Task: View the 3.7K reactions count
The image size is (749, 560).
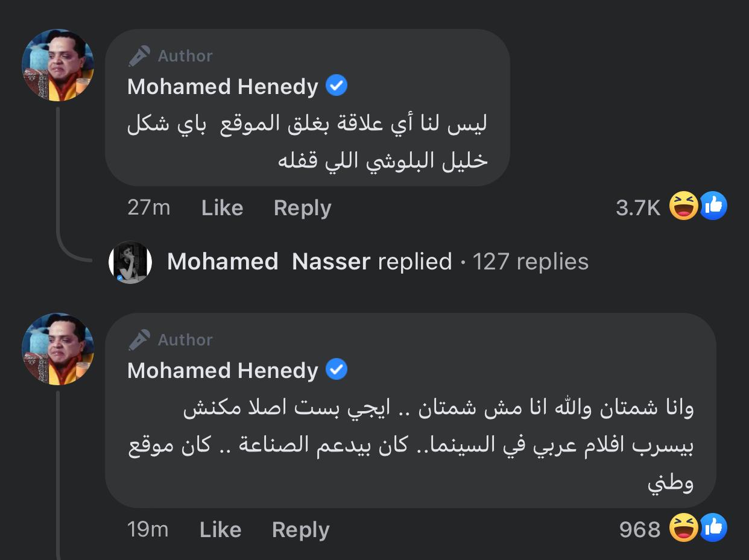Action: 638,208
